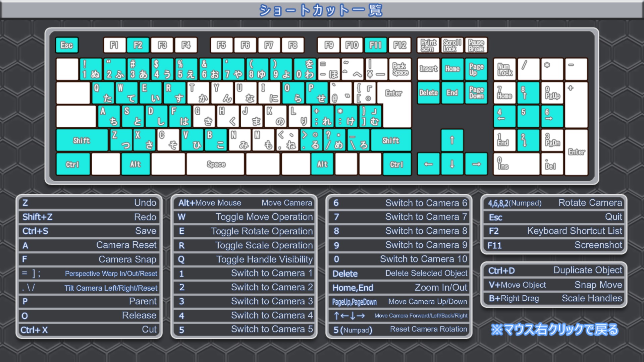Screen dimensions: 644x362
Task: Click the left Shift key
Action: point(82,140)
